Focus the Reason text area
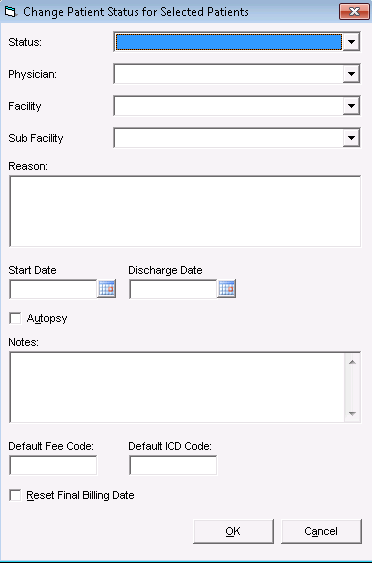The height and width of the screenshot is (563, 372). coord(185,211)
